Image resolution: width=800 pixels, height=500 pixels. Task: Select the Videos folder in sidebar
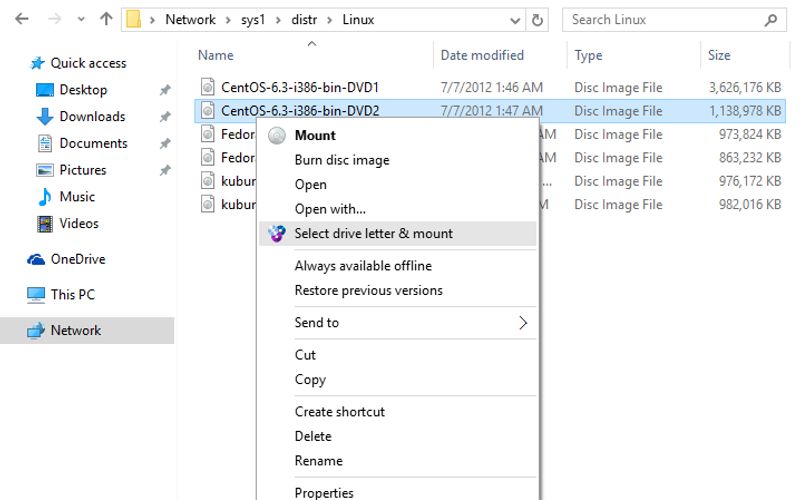tap(79, 223)
